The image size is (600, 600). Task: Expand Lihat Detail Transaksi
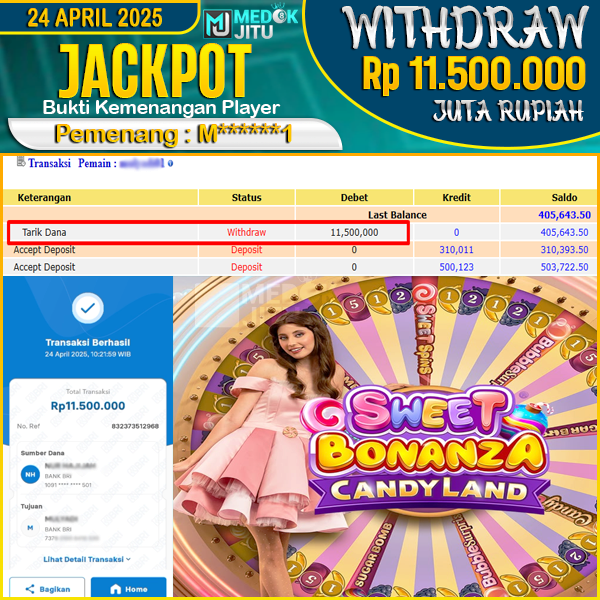(87, 559)
